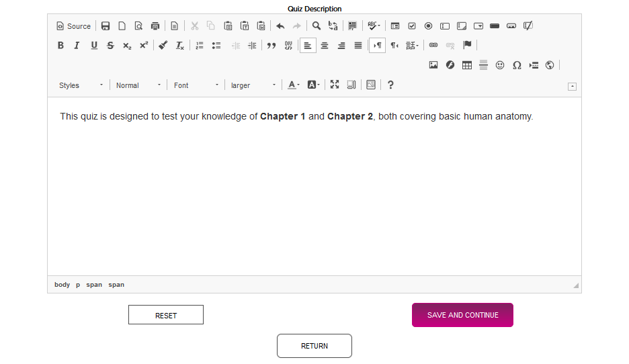The height and width of the screenshot is (364, 629).
Task: Toggle Italic formatting
Action: tap(77, 45)
